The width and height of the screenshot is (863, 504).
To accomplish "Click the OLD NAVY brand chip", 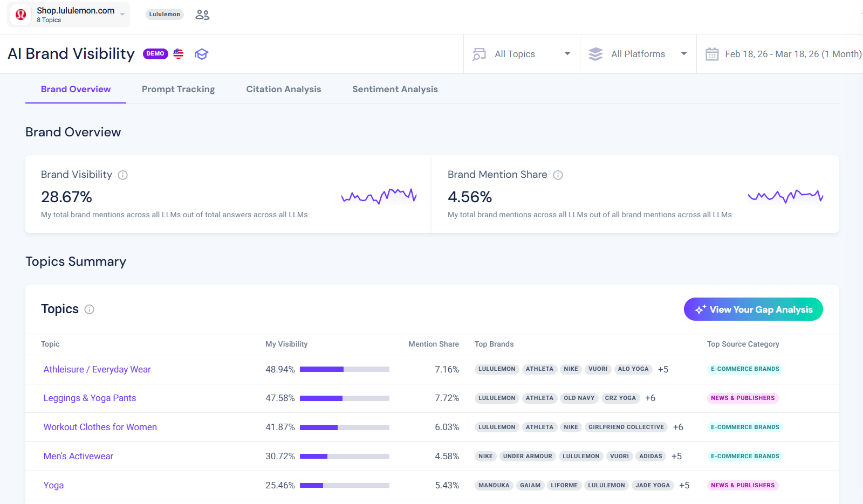I will 579,398.
